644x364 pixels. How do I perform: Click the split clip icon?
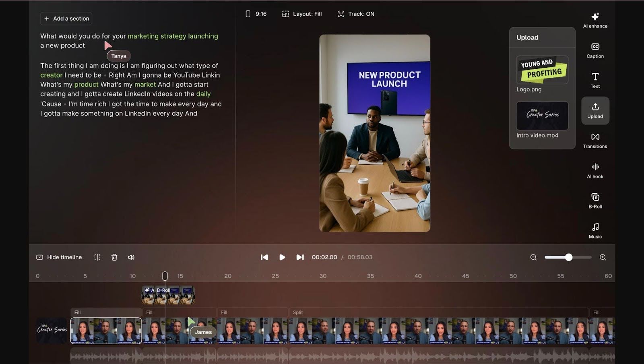coord(97,257)
